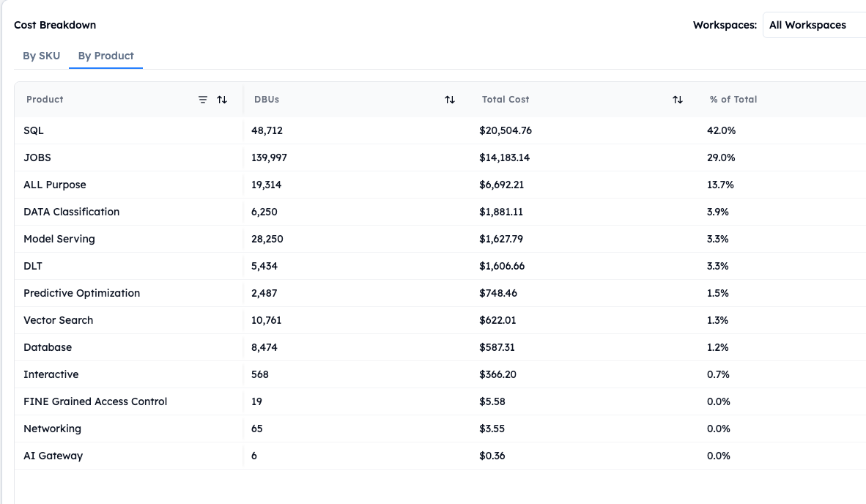Click the % of Total column header
Viewport: 866px width, 504px height.
click(733, 100)
